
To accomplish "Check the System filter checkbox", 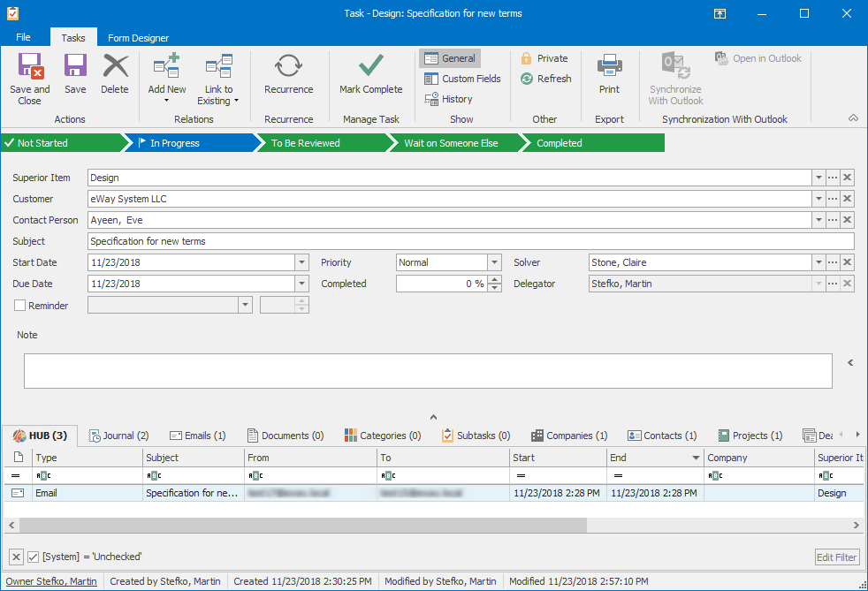I will pos(34,557).
